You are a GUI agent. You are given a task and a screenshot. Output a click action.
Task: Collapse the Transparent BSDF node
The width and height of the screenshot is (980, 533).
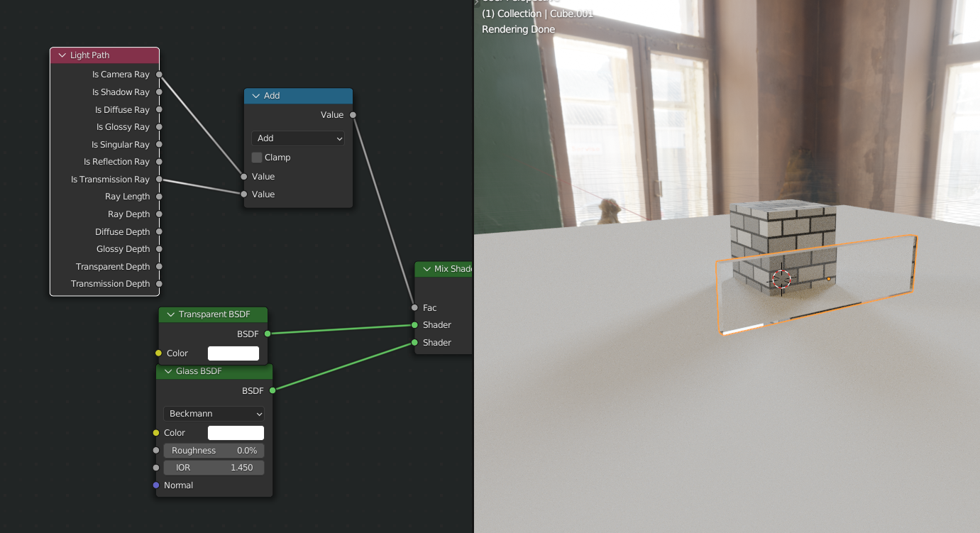click(x=171, y=314)
